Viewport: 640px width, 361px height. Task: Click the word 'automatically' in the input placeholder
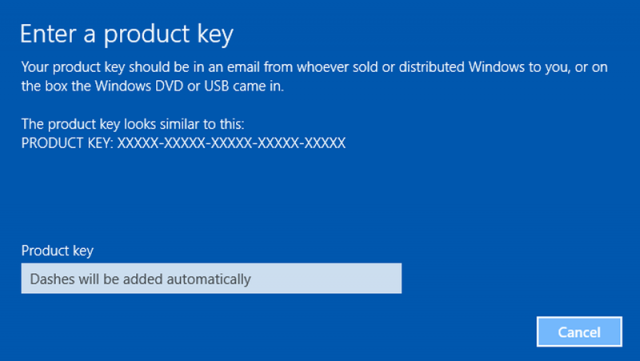[209, 279]
